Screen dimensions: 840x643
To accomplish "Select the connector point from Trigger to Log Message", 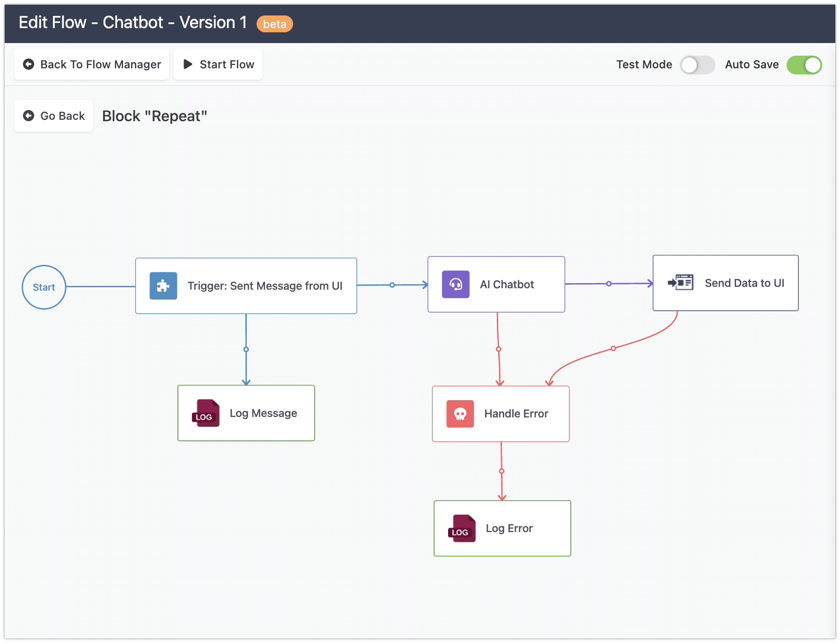I will [246, 350].
